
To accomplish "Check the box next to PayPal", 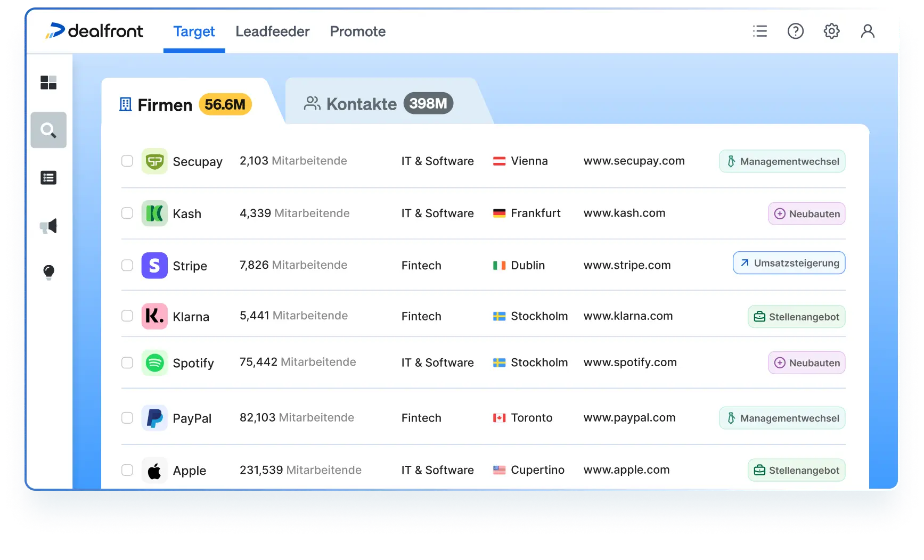I will click(127, 418).
